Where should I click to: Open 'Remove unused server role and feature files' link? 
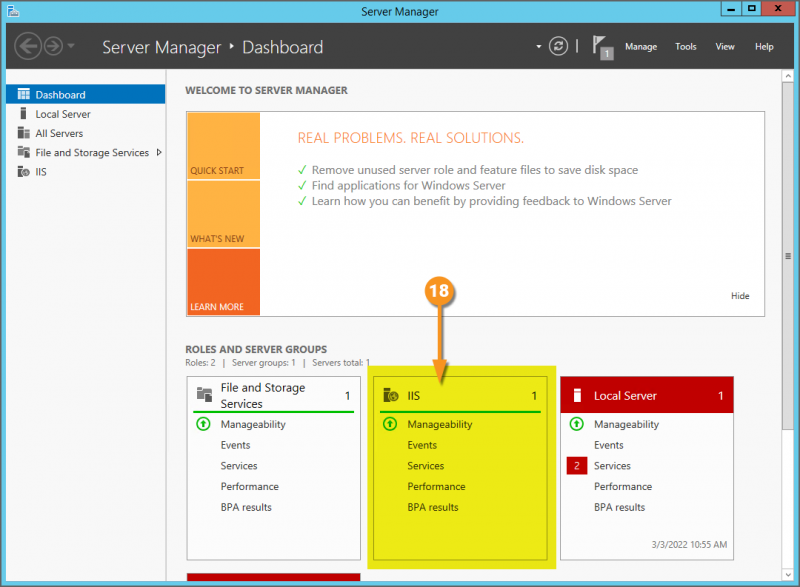474,170
